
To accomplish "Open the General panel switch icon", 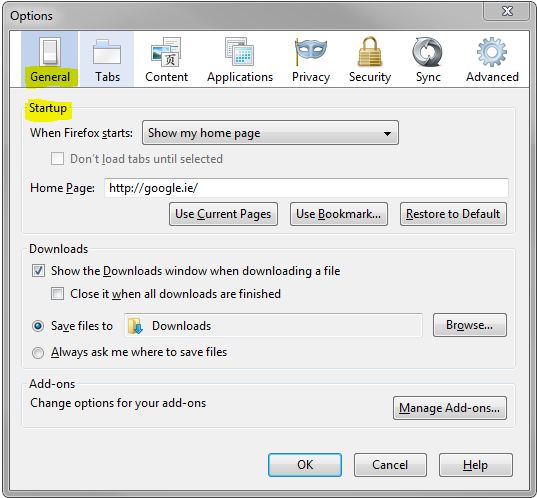I will (x=50, y=51).
